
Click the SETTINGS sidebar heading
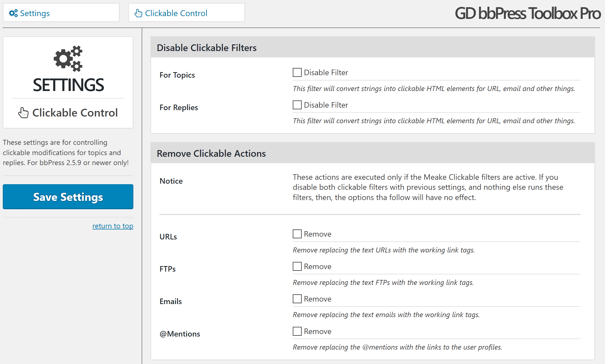(68, 85)
